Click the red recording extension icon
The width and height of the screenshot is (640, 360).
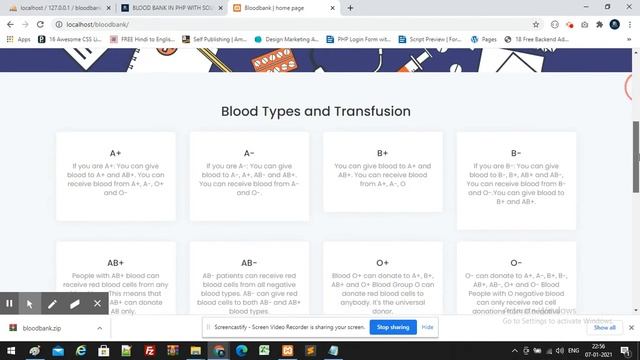pyautogui.click(x=569, y=24)
